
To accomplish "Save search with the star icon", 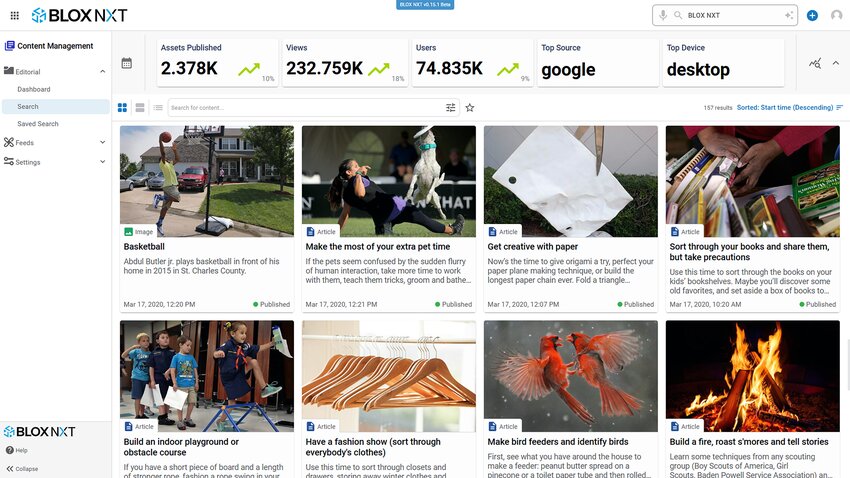I will pos(470,108).
